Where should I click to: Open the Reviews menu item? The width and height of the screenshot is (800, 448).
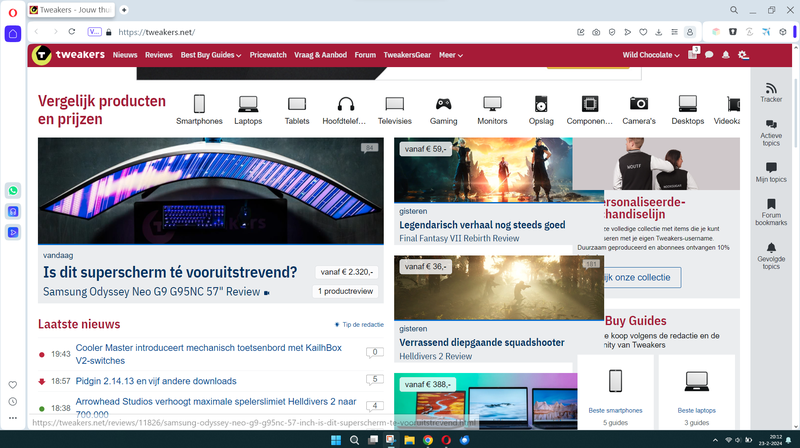(x=159, y=55)
